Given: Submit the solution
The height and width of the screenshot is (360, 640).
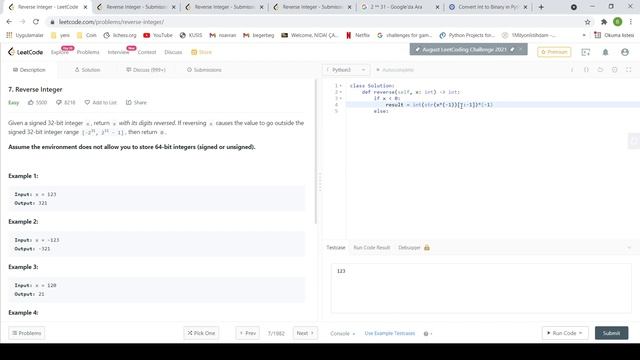Looking at the screenshot, I should tap(611, 333).
